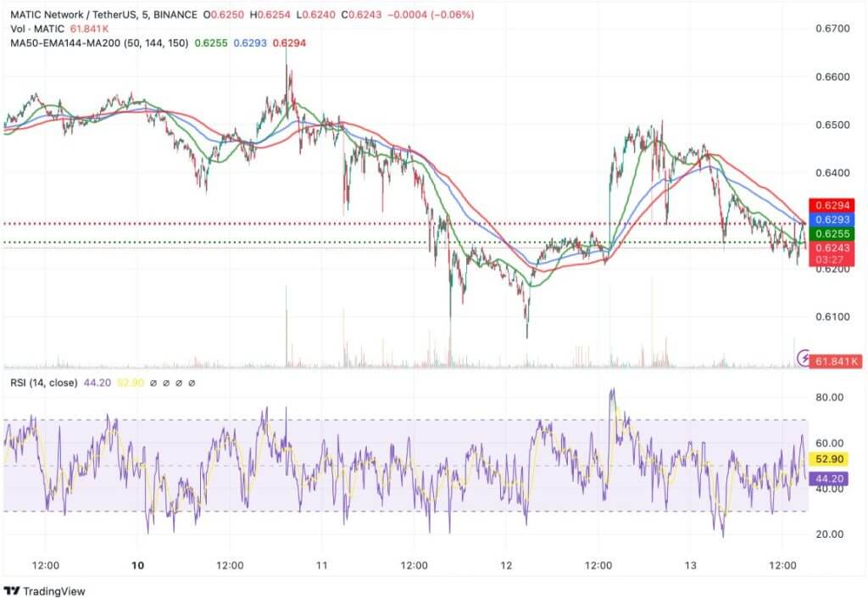The image size is (868, 598).
Task: Click the high value H0.6254
Action: click(270, 15)
